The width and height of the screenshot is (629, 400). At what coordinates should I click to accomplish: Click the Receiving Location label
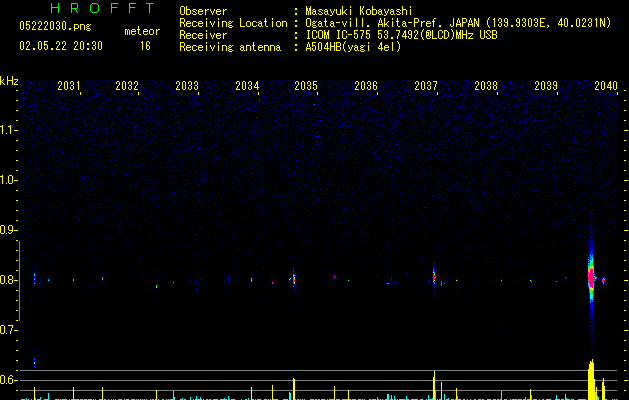[x=233, y=23]
